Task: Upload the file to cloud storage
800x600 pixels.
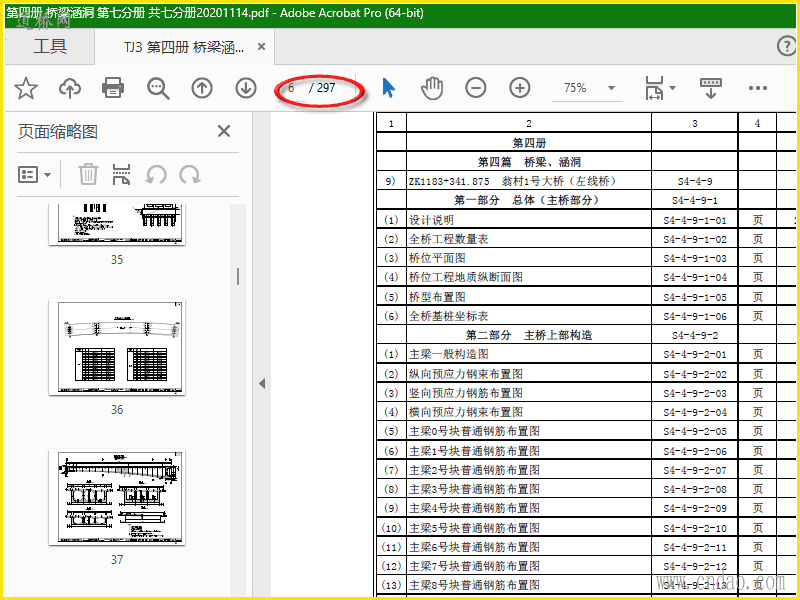Action: click(x=70, y=88)
